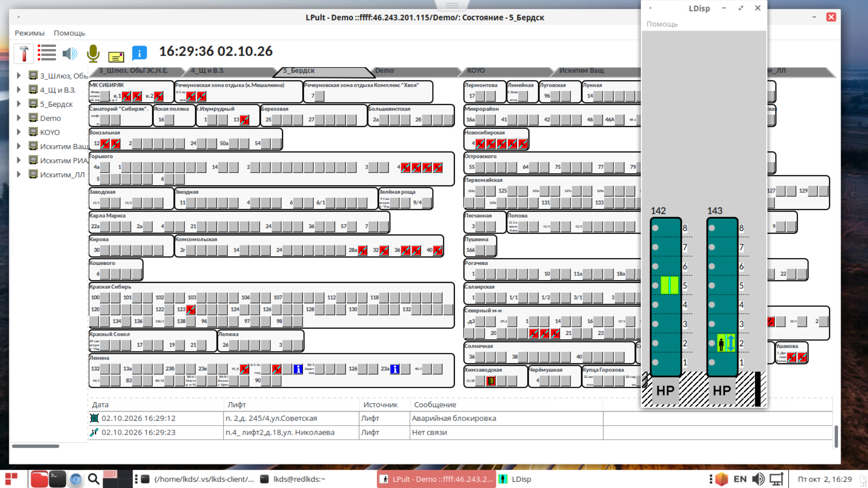Open lkds@redlkds terminal taskbar entry
The image size is (868, 488).
pyautogui.click(x=294, y=479)
